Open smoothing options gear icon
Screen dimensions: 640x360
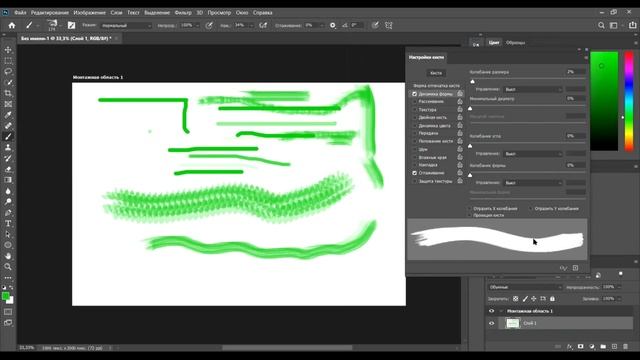pos(333,25)
